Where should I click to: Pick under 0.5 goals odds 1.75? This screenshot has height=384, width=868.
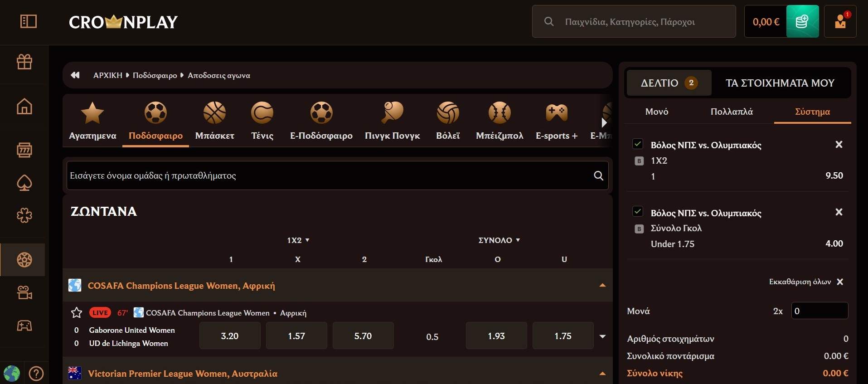pyautogui.click(x=563, y=336)
